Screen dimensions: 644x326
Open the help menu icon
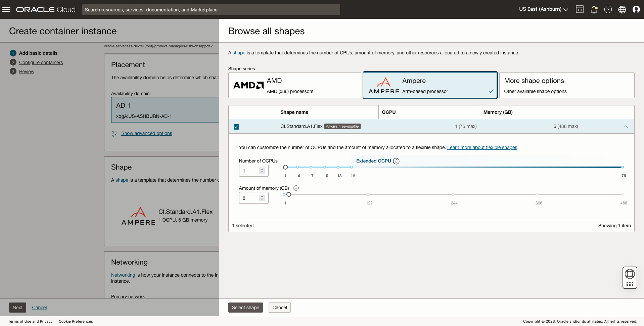tap(608, 9)
